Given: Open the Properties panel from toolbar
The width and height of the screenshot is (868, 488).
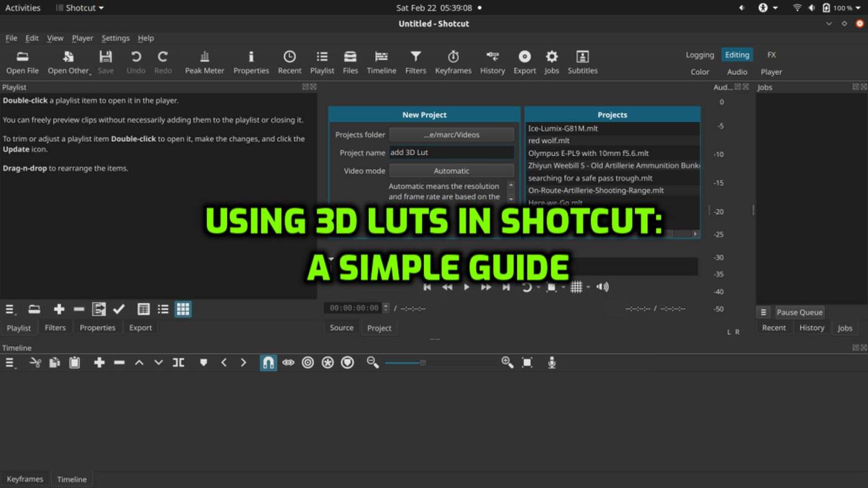Looking at the screenshot, I should click(251, 63).
